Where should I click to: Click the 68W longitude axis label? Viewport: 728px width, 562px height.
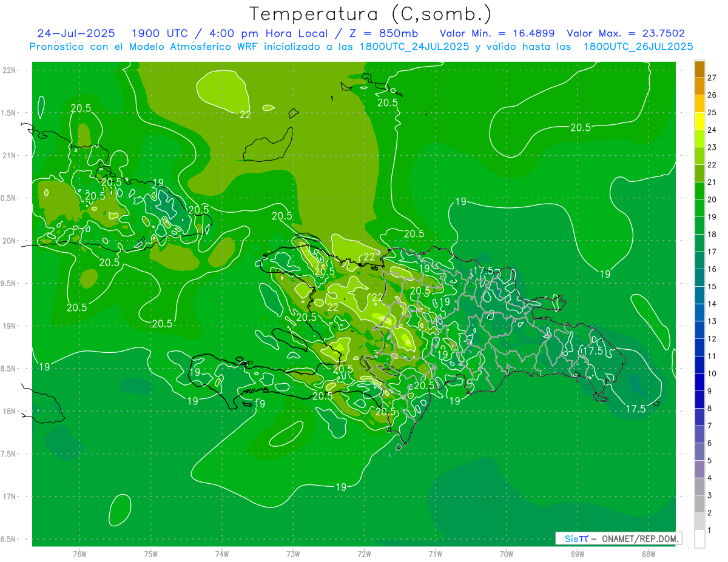648,554
